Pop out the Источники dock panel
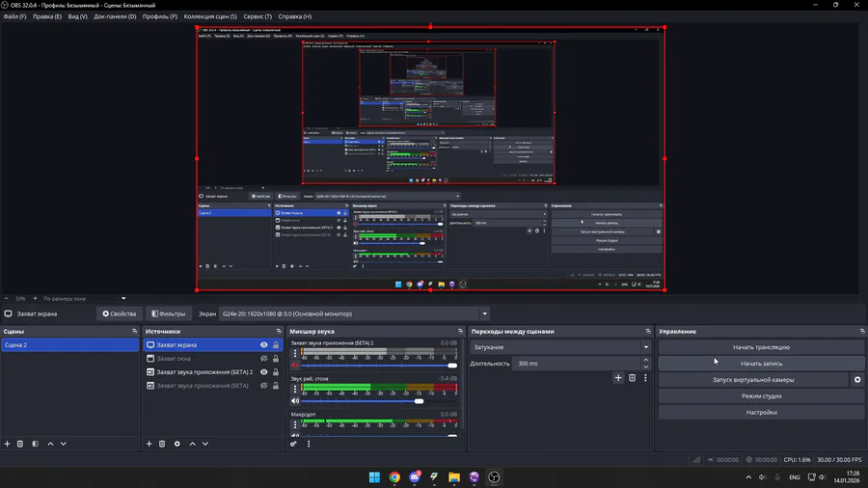 (x=279, y=332)
